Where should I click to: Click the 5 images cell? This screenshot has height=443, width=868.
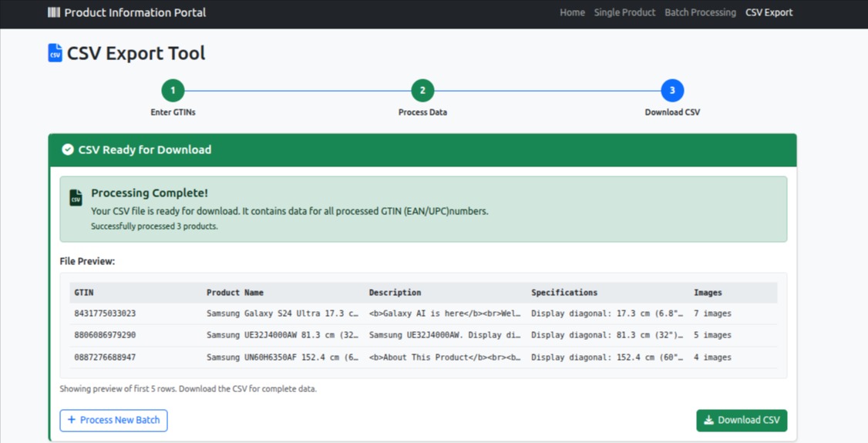point(712,335)
